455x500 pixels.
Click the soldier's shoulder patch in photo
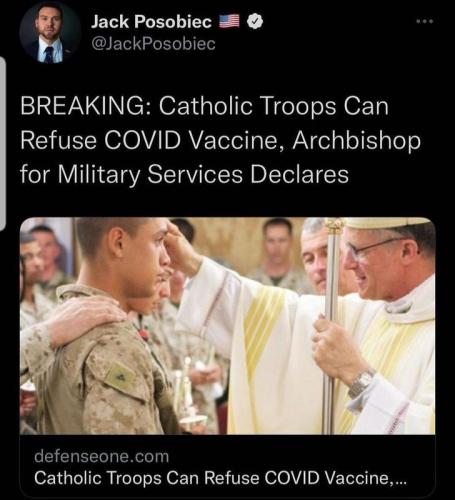click(121, 376)
